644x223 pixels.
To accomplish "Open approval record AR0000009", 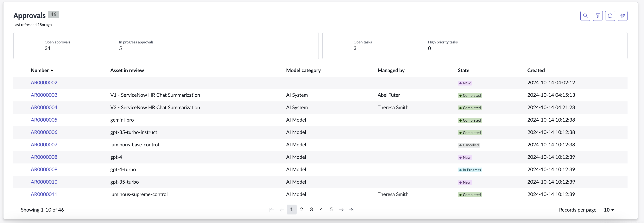I will tap(44, 169).
